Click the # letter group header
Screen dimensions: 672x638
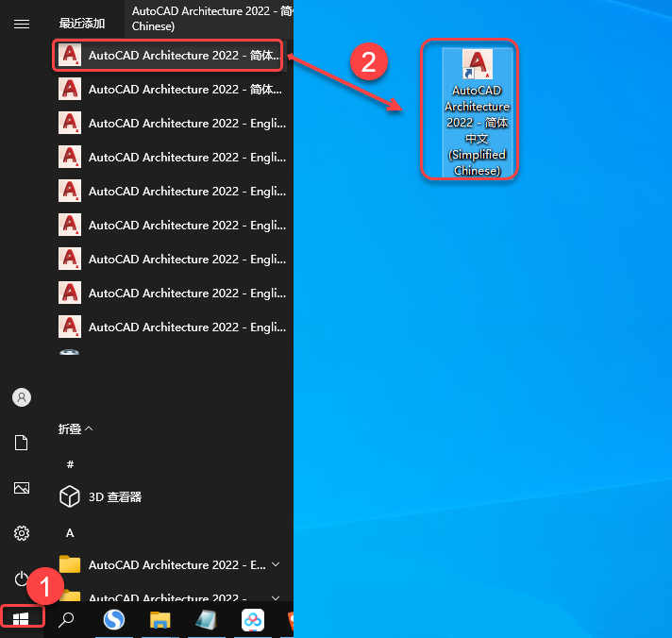click(x=70, y=464)
